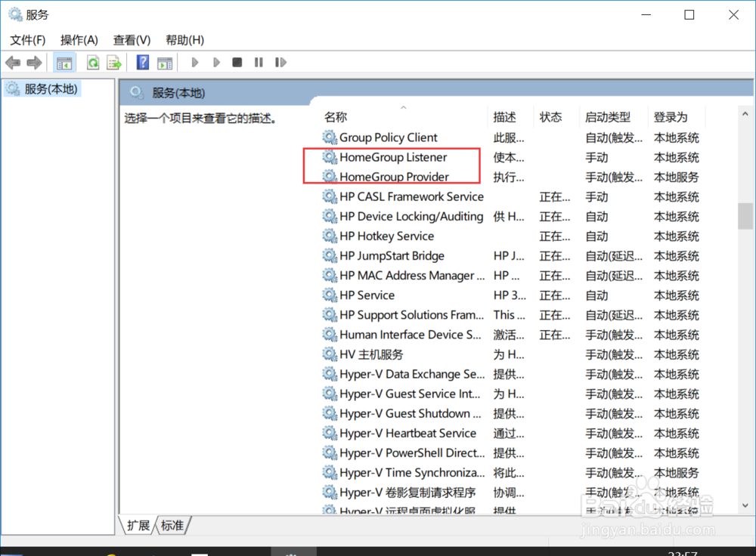Click the restart service icon

coord(280,62)
